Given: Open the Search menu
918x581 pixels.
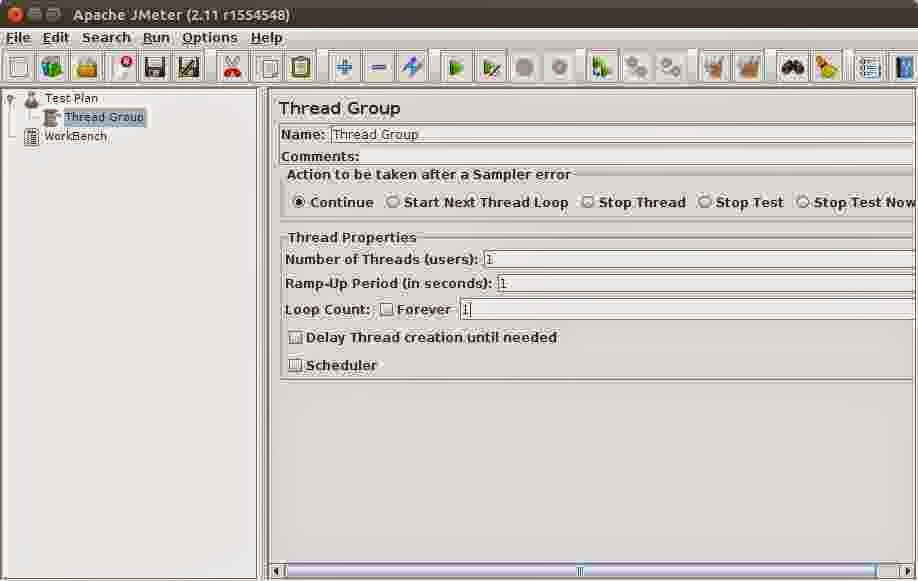Looking at the screenshot, I should pos(106,37).
